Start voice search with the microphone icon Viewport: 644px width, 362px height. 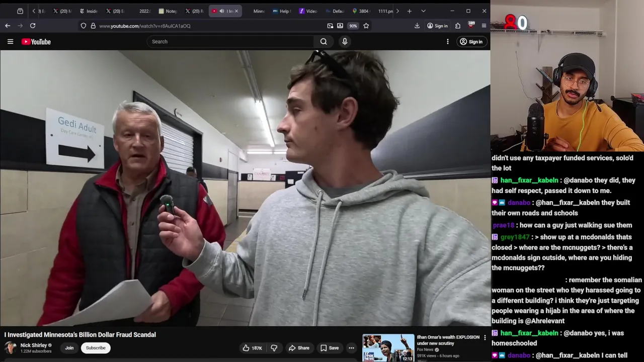click(345, 42)
